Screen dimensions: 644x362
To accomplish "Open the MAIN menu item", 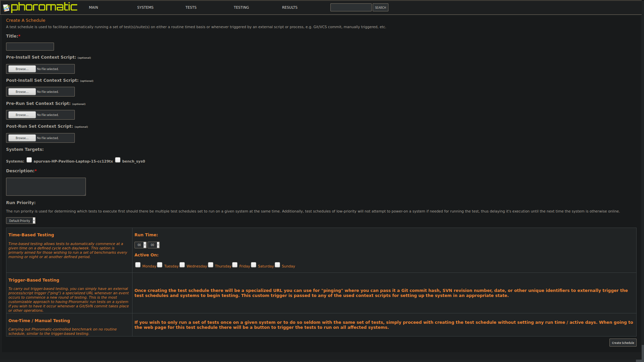I will click(93, 7).
